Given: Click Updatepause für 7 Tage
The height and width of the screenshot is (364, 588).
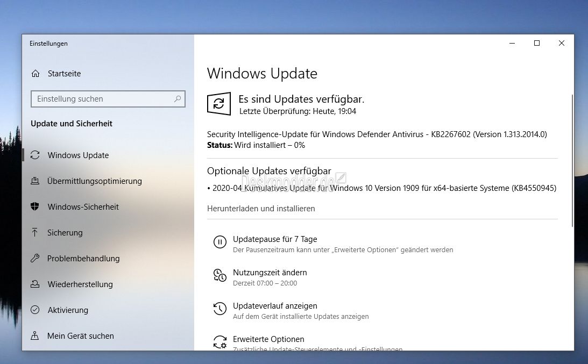Looking at the screenshot, I should point(275,239).
